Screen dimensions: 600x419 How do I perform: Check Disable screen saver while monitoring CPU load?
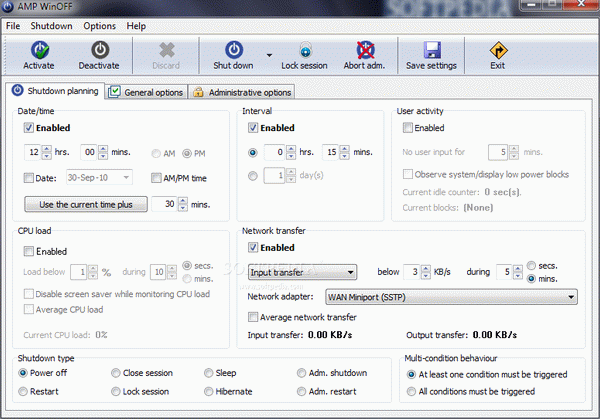(x=29, y=294)
